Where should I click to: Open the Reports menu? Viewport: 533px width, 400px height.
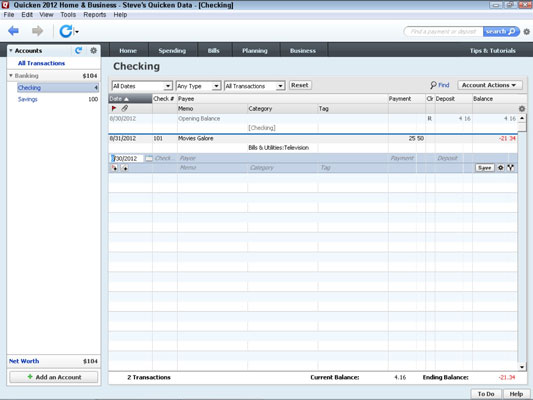point(94,15)
